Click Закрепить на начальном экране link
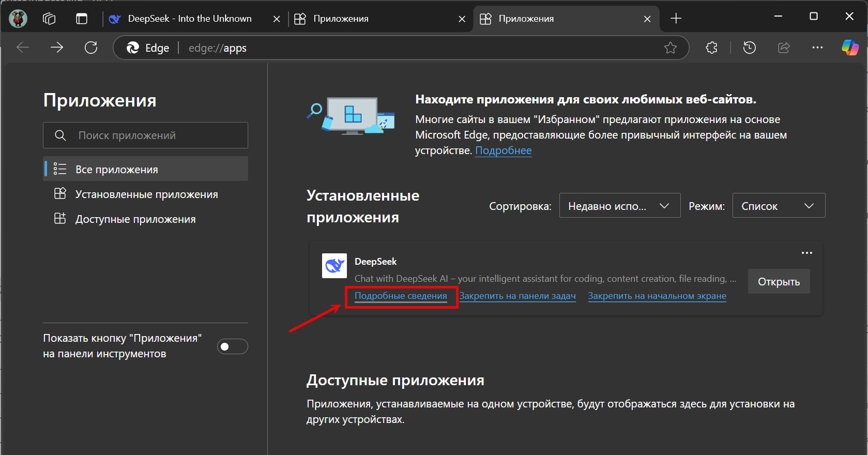Screen dimensions: 868x455 (657, 296)
